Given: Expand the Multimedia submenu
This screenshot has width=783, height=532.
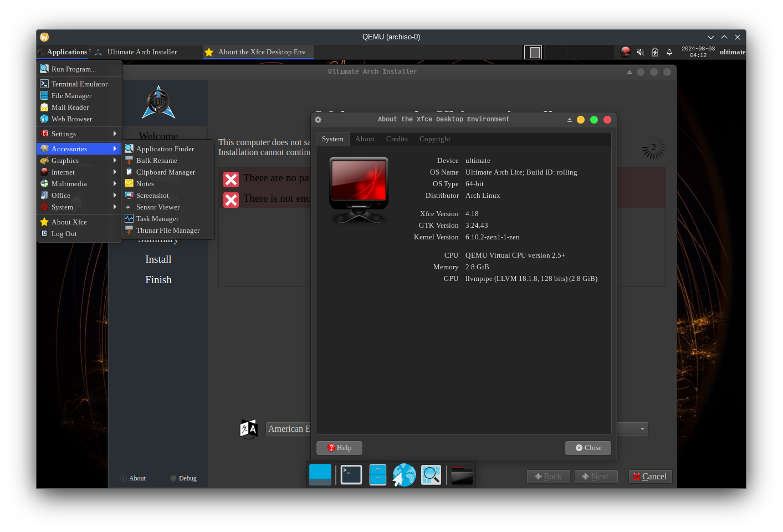Looking at the screenshot, I should (x=79, y=183).
